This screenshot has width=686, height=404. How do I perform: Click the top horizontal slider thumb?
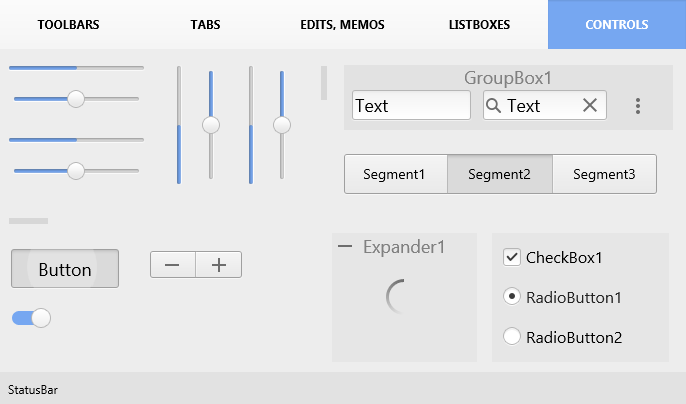tap(76, 99)
